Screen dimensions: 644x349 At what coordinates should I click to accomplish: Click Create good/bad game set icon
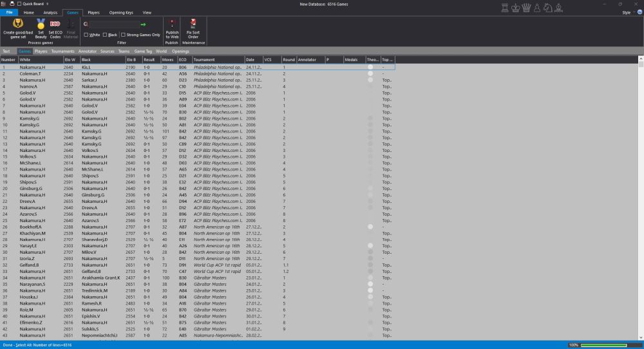tap(18, 24)
